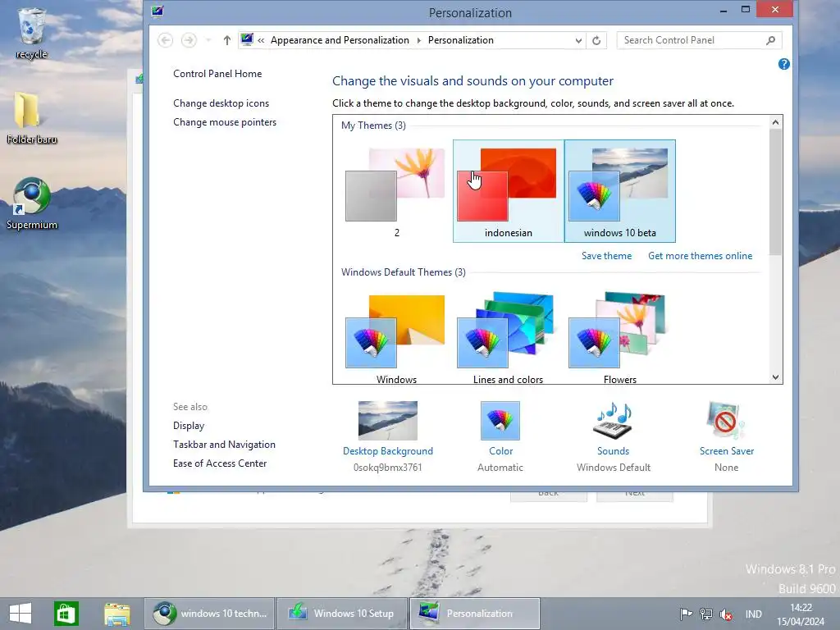Expand the breadcrumb double-chevron
840x630 pixels.
[261, 40]
